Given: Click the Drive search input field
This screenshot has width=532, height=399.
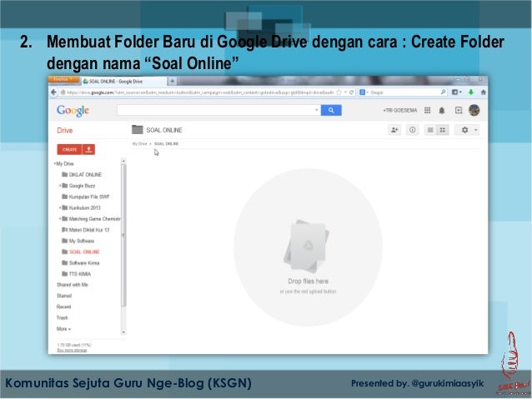Looking at the screenshot, I should click(x=215, y=110).
